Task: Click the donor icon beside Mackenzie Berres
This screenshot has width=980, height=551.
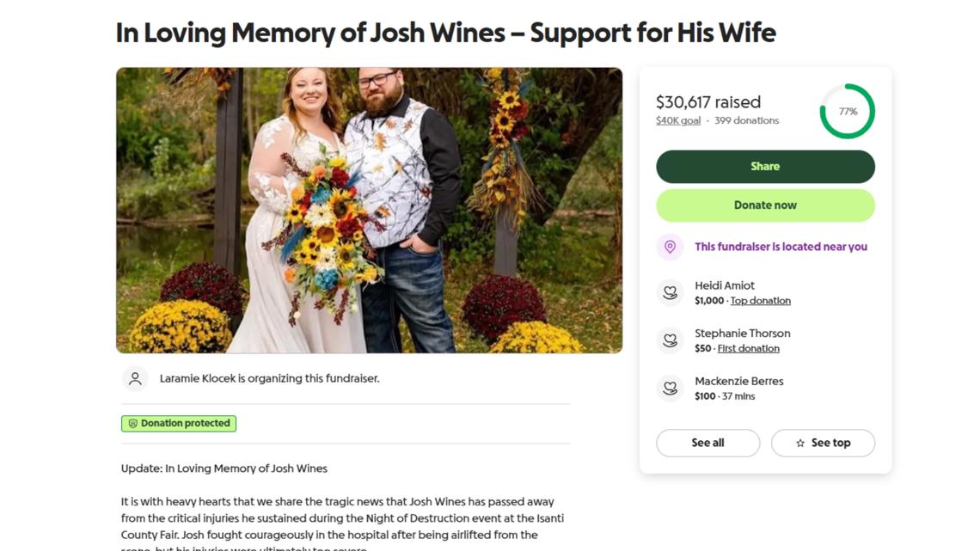Action: pos(670,388)
